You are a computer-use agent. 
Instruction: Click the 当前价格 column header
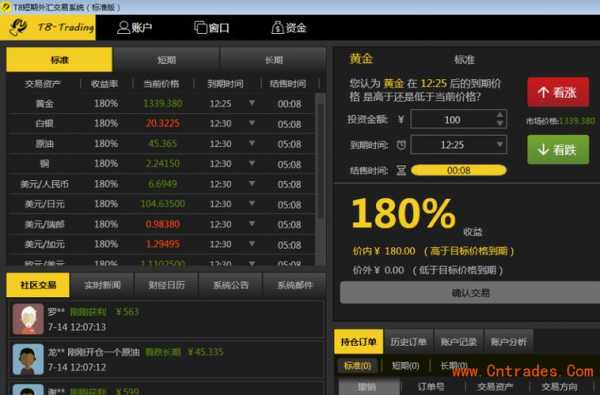click(x=161, y=84)
